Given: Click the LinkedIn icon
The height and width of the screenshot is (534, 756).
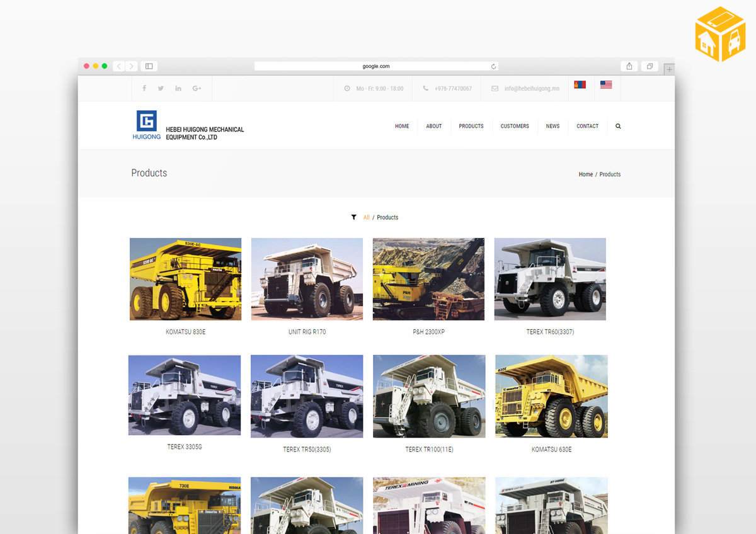Looking at the screenshot, I should click(178, 88).
